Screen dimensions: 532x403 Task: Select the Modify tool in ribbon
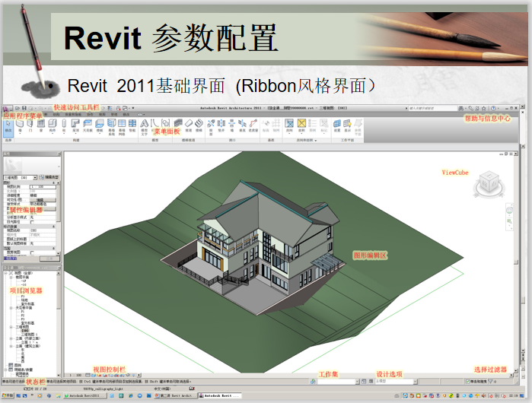pyautogui.click(x=9, y=125)
